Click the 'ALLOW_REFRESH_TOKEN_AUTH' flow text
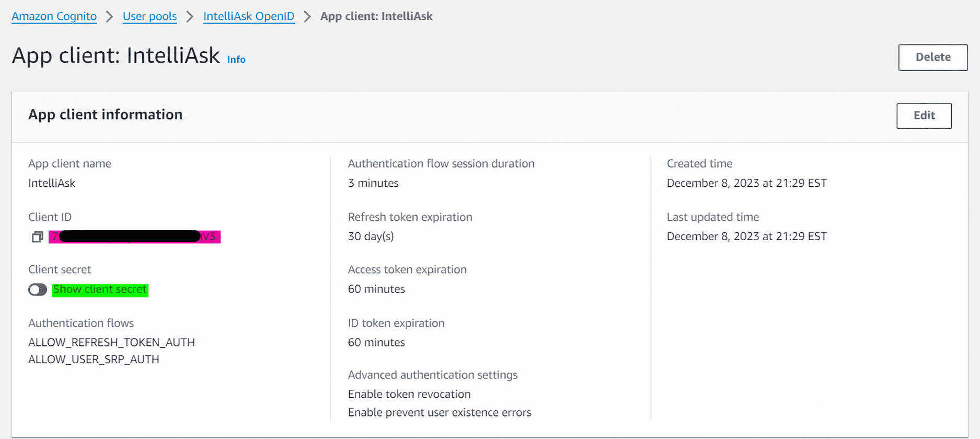 click(111, 342)
